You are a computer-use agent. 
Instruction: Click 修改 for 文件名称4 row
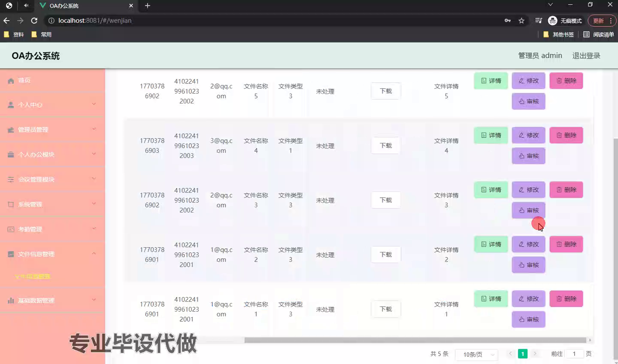[x=528, y=135]
